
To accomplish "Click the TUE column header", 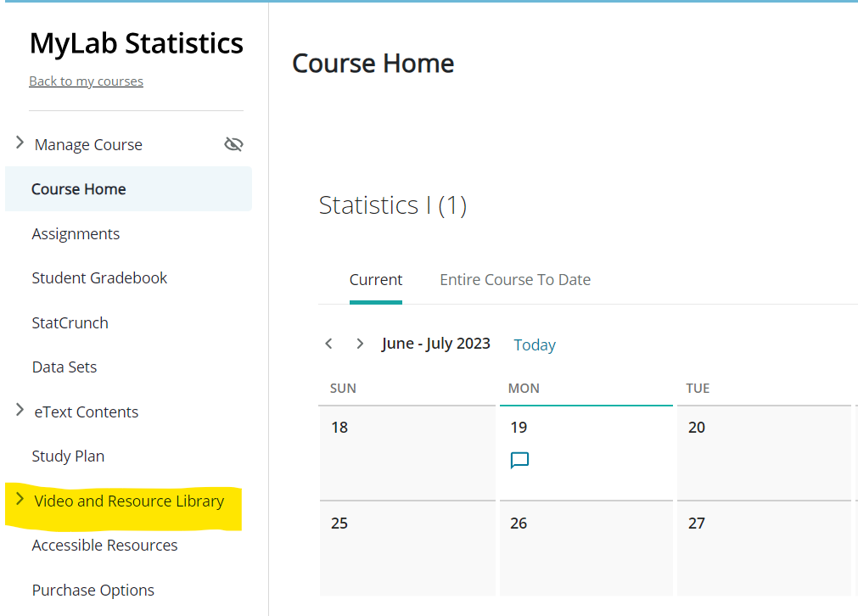I will 698,389.
